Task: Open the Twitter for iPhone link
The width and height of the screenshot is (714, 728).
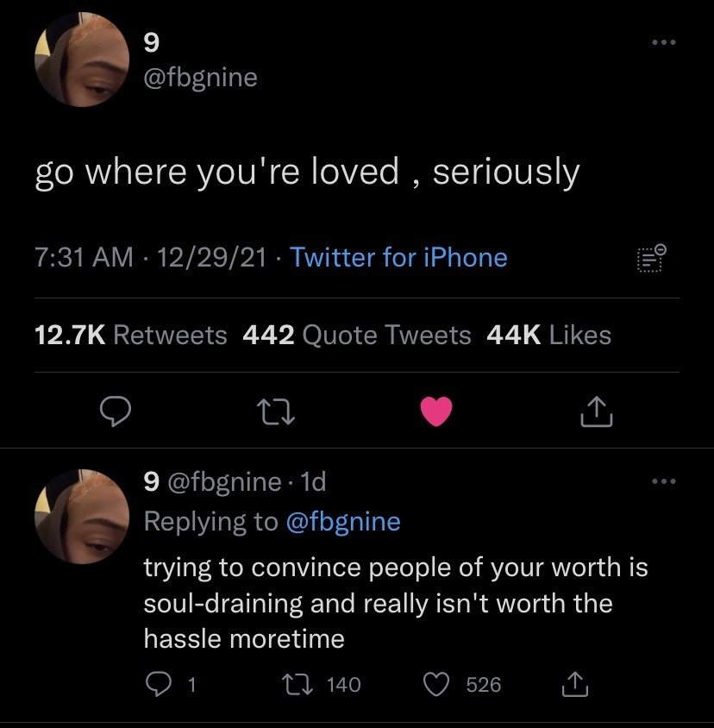Action: tap(398, 257)
